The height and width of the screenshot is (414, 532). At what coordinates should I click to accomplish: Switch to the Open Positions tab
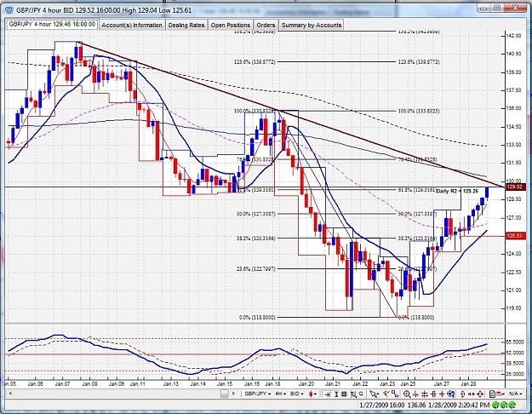[231, 26]
